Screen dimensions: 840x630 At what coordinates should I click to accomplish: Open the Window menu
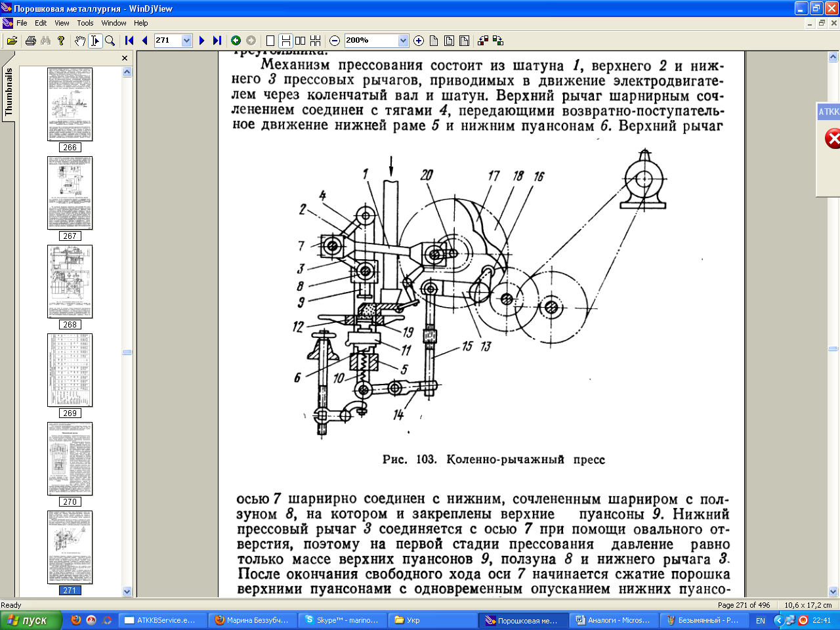coord(114,23)
